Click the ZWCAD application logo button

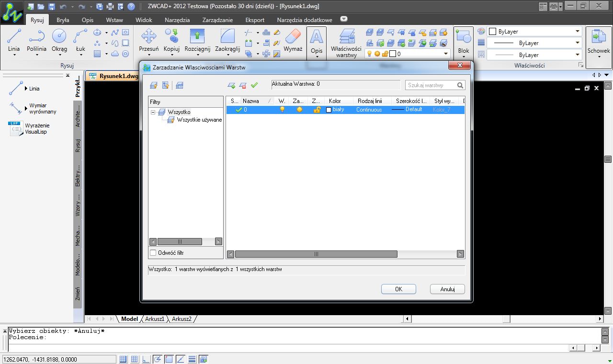click(12, 11)
